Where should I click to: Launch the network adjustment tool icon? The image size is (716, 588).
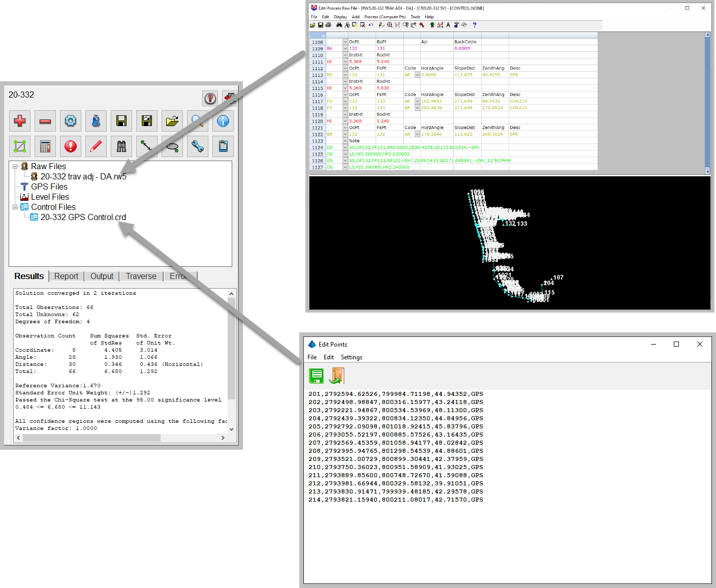[19, 146]
